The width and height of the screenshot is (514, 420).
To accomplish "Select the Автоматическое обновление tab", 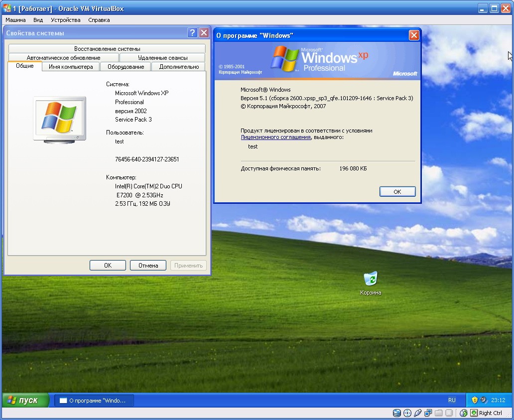I will point(63,58).
